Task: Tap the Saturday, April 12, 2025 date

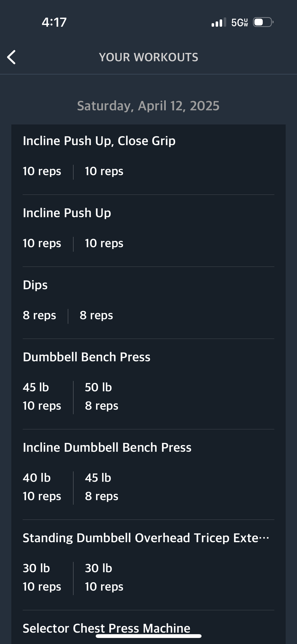Action: click(x=148, y=106)
